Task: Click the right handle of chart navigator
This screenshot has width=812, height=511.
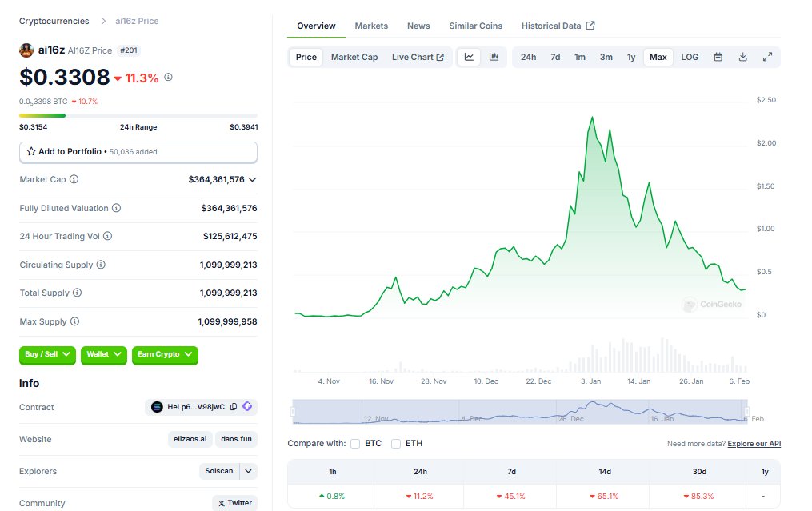Action: coord(747,412)
